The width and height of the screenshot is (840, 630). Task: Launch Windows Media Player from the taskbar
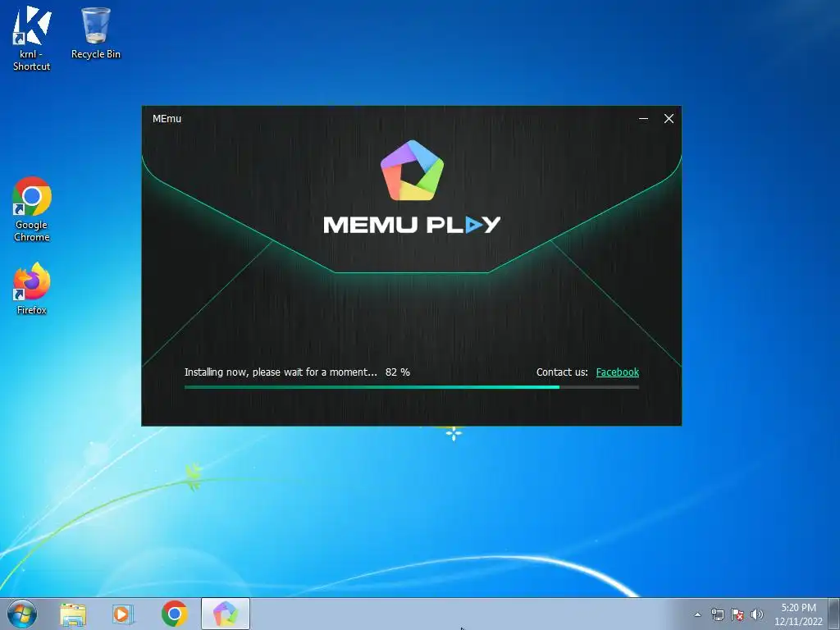(x=123, y=614)
